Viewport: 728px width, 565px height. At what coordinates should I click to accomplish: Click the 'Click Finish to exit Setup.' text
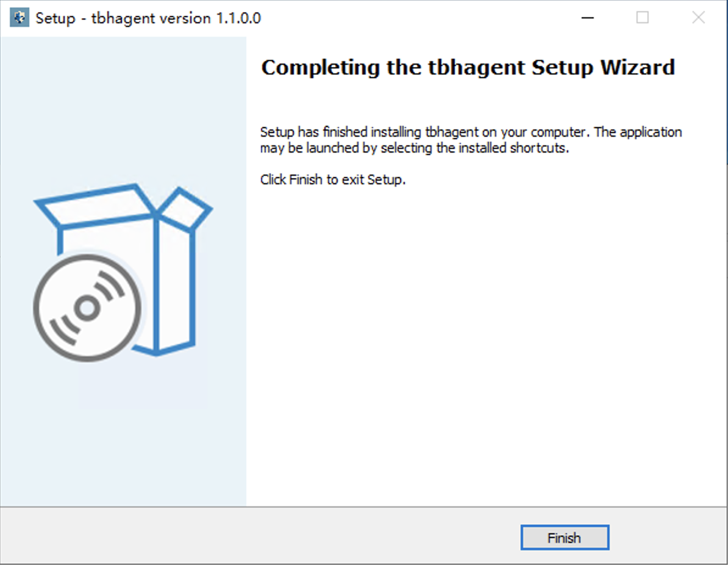coord(332,180)
